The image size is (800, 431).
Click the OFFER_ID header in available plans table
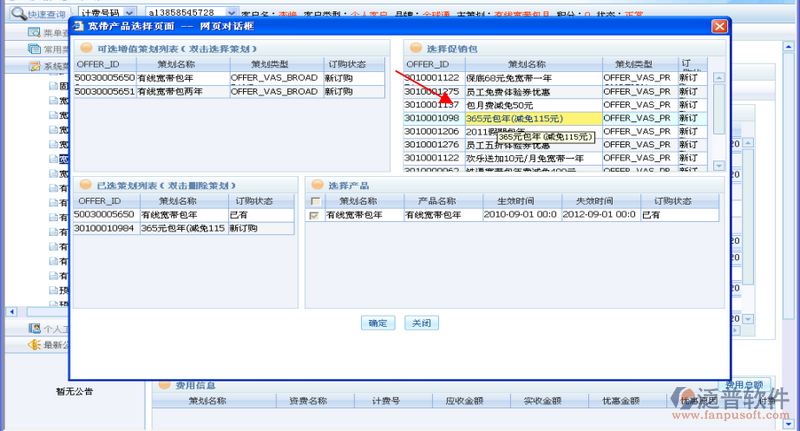click(x=105, y=64)
